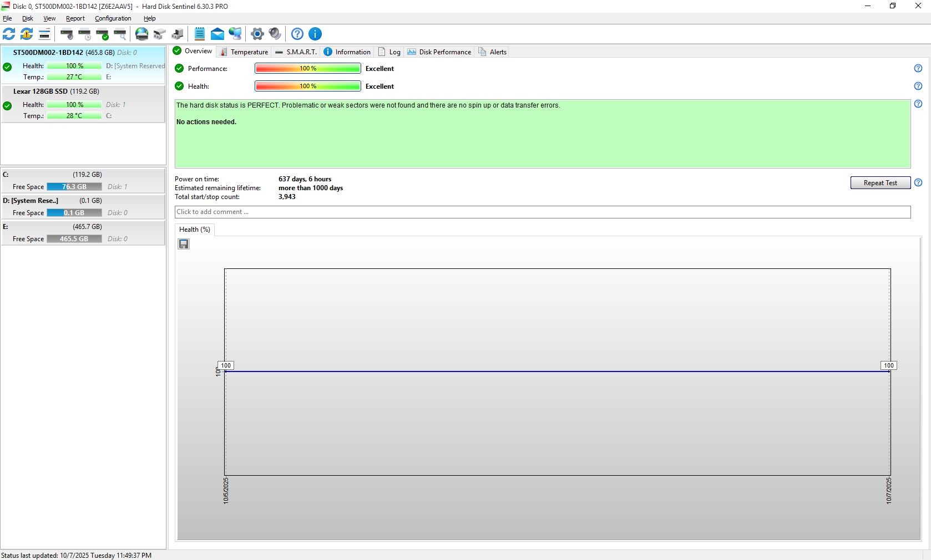Click the disk with magnifier icon

pos(120,34)
